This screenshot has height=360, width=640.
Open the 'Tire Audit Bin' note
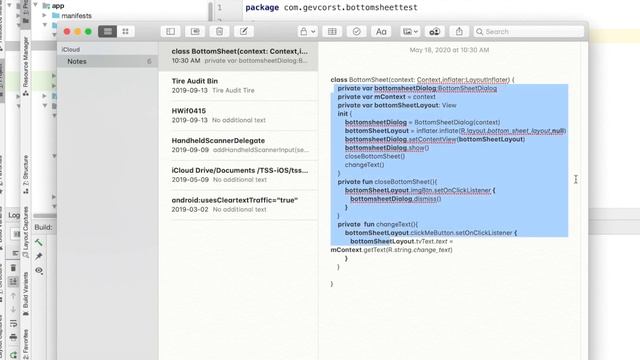tap(238, 86)
